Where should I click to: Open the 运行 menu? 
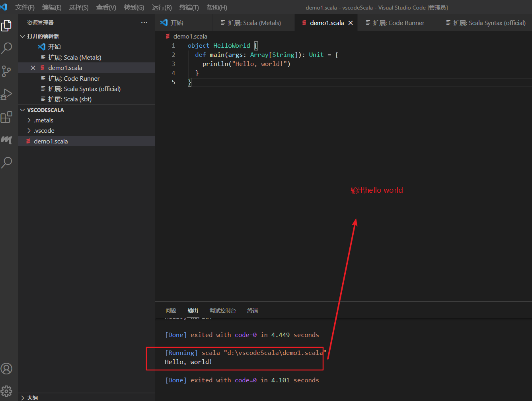click(x=161, y=7)
